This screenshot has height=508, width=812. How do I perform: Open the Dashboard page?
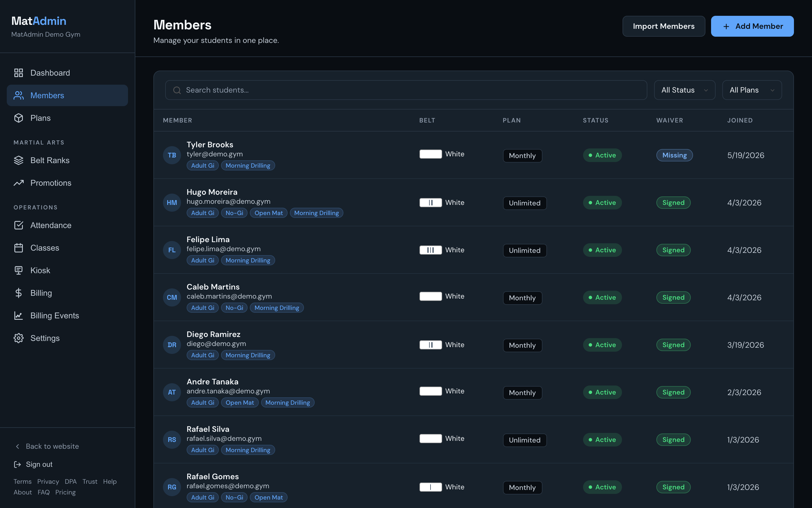67,73
